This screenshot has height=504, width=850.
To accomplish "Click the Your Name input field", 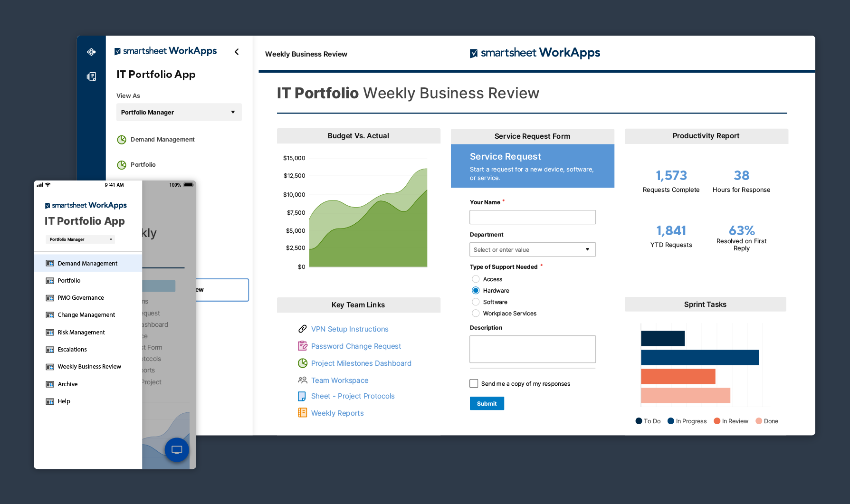I will pos(532,217).
